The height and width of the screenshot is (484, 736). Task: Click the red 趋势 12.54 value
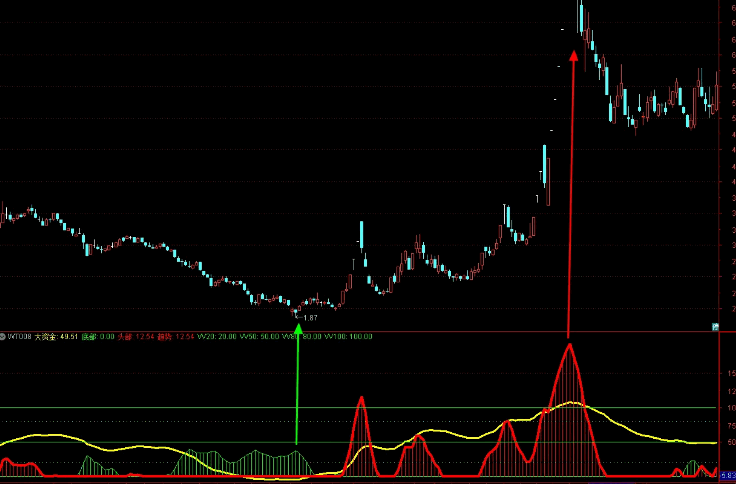point(175,337)
